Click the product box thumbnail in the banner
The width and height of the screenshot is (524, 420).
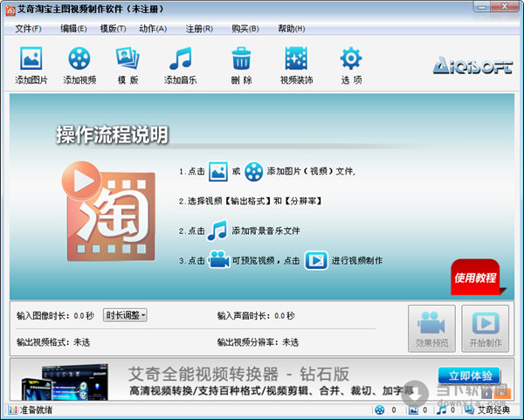tap(65, 382)
